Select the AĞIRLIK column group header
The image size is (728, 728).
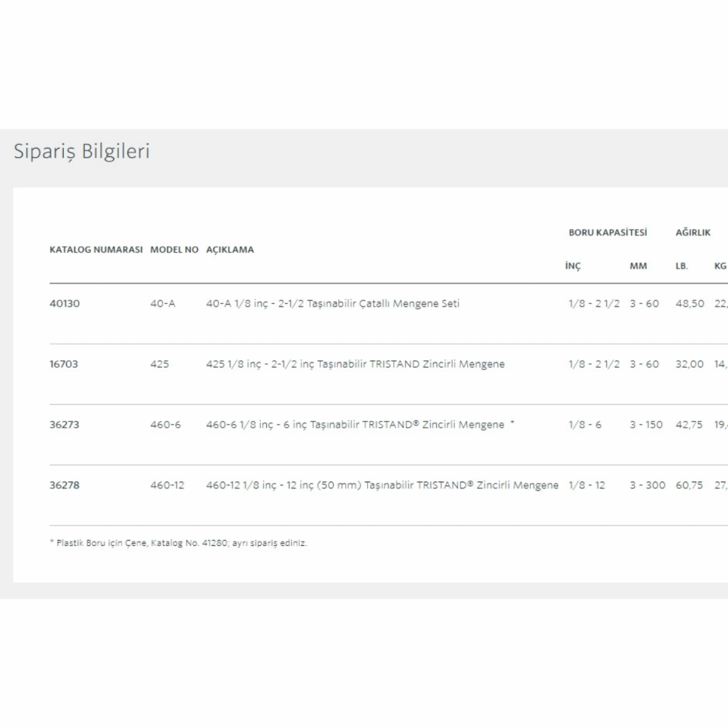coord(692,233)
